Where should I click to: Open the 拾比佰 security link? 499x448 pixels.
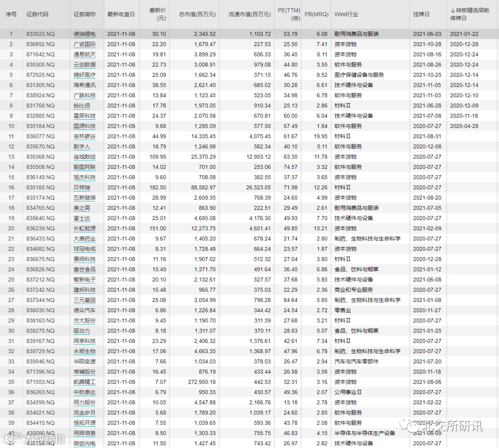(82, 105)
